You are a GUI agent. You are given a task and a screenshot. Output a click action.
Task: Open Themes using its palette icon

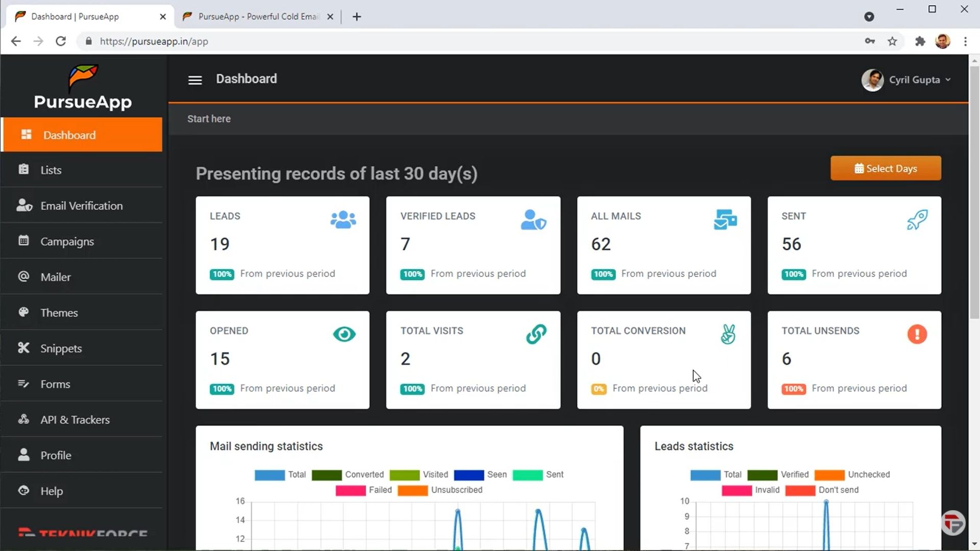click(23, 312)
